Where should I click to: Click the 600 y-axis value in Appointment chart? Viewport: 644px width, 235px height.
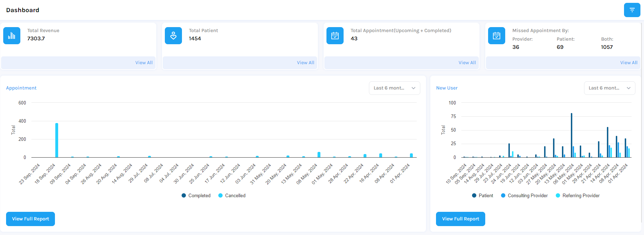point(22,103)
